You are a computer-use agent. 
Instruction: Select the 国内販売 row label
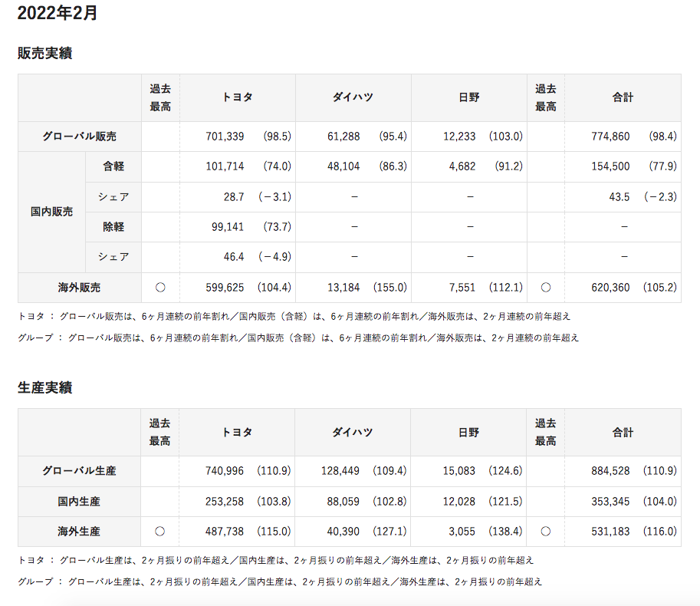pyautogui.click(x=52, y=212)
